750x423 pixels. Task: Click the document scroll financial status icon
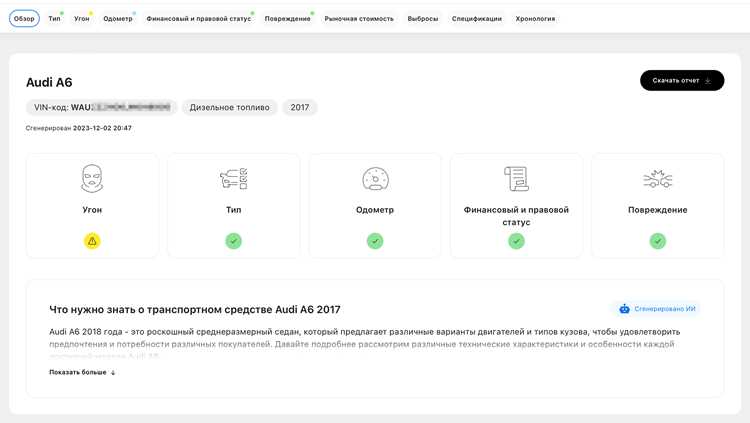click(516, 178)
